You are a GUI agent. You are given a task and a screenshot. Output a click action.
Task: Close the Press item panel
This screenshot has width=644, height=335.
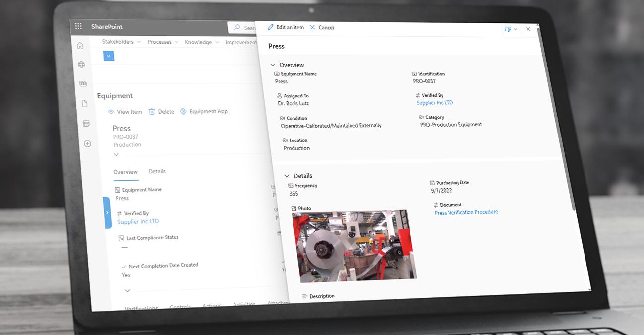click(x=528, y=29)
